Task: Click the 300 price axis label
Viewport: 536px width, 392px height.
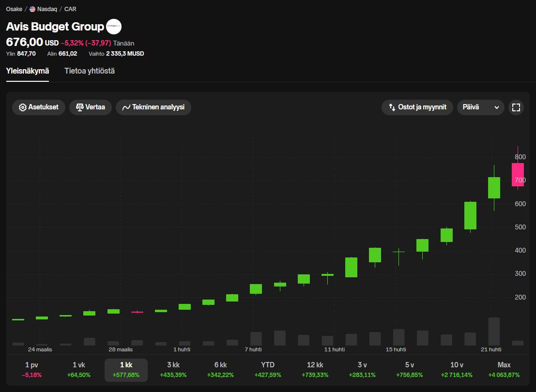Action: (x=521, y=273)
